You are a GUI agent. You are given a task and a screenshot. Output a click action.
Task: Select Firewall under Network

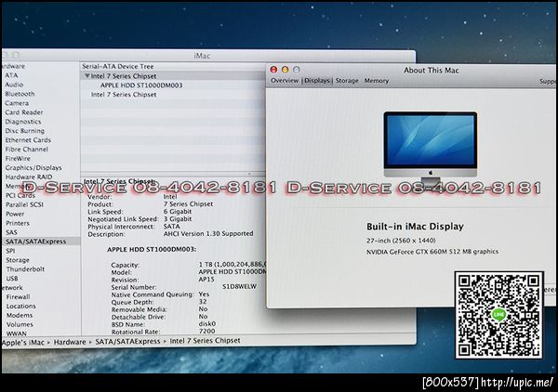click(19, 296)
